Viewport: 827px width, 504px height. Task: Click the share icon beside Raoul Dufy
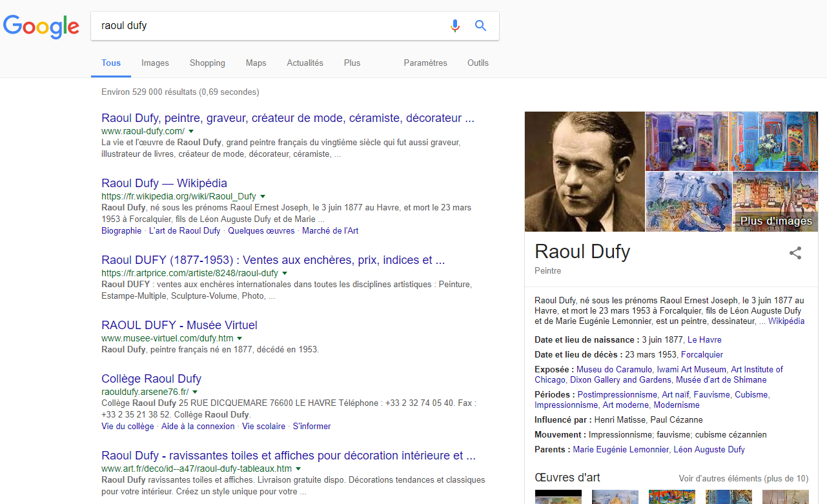795,253
